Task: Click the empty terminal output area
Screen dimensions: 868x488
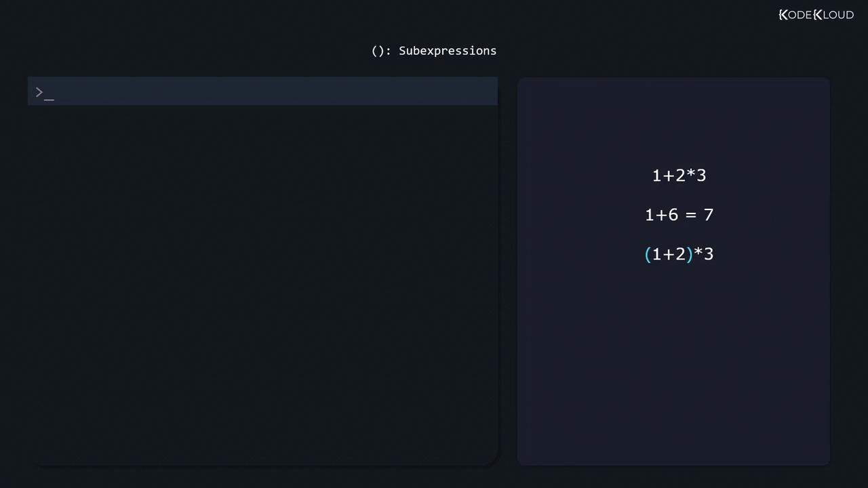Action: pyautogui.click(x=262, y=285)
